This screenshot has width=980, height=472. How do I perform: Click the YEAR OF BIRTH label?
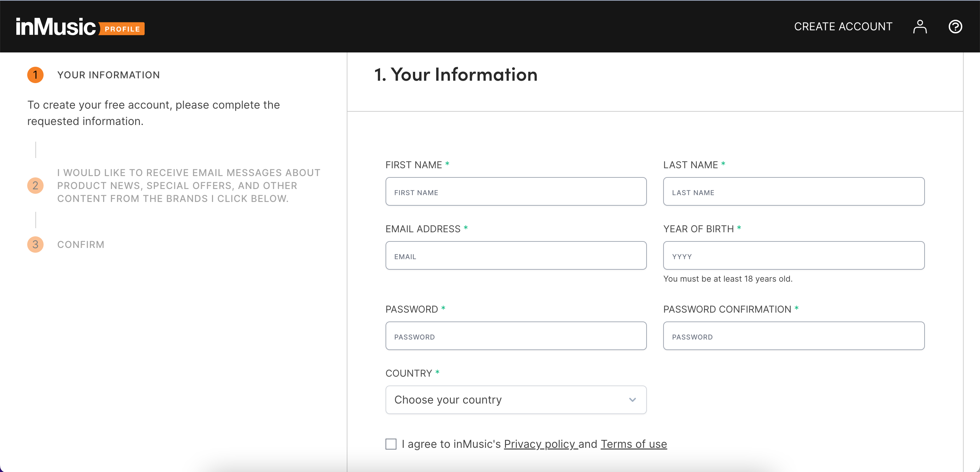tap(699, 229)
